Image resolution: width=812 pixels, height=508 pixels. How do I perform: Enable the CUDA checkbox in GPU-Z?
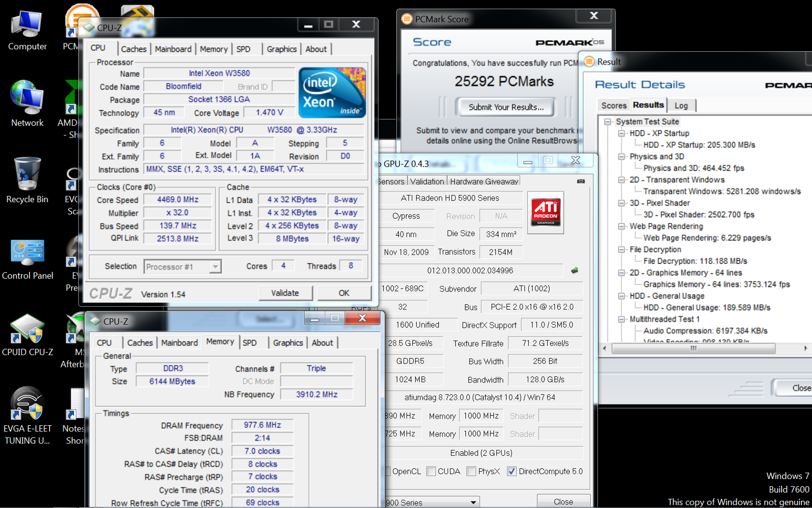[x=431, y=471]
